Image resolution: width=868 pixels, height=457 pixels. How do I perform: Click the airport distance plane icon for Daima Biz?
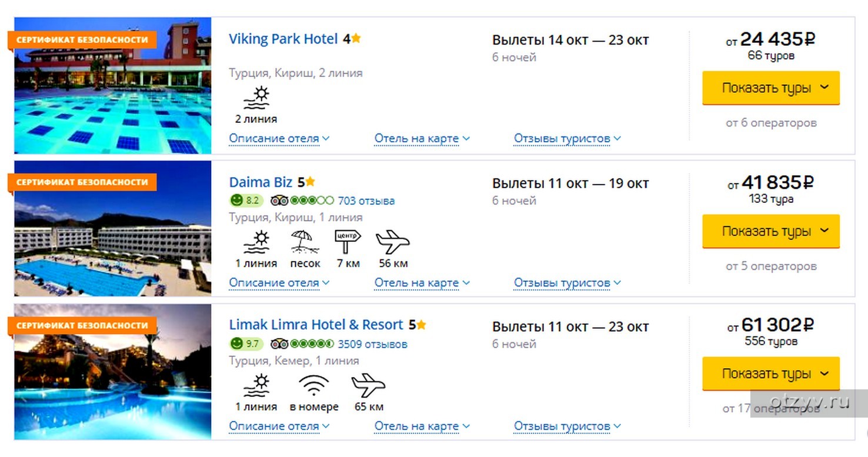point(392,242)
